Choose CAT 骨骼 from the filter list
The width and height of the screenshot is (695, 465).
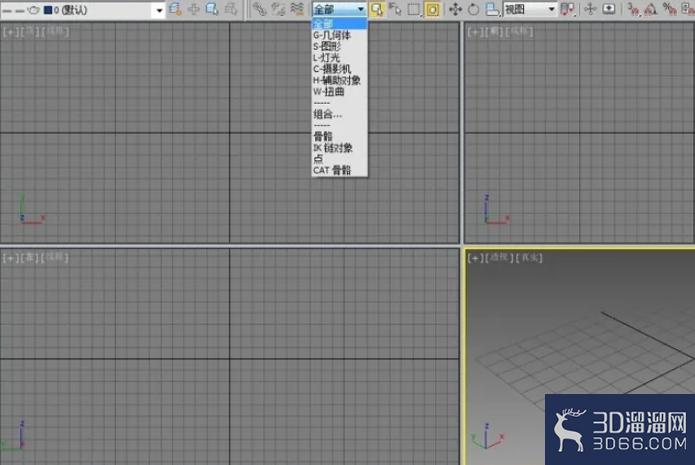(x=340, y=170)
